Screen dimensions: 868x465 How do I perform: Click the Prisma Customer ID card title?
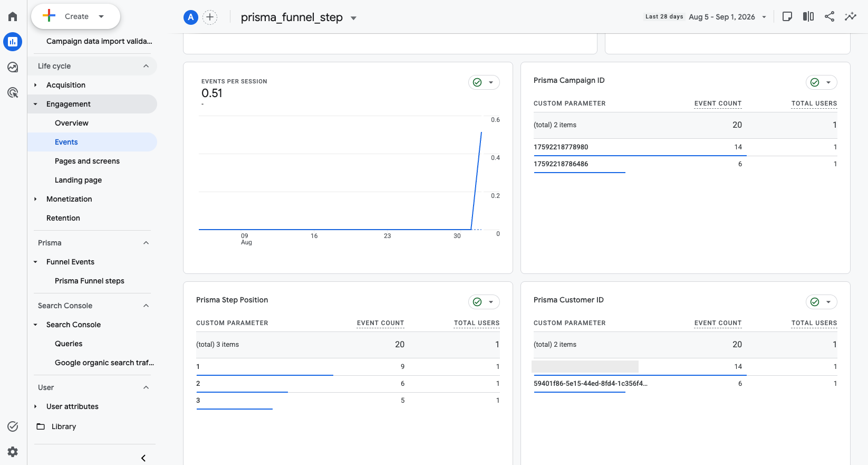pos(568,300)
